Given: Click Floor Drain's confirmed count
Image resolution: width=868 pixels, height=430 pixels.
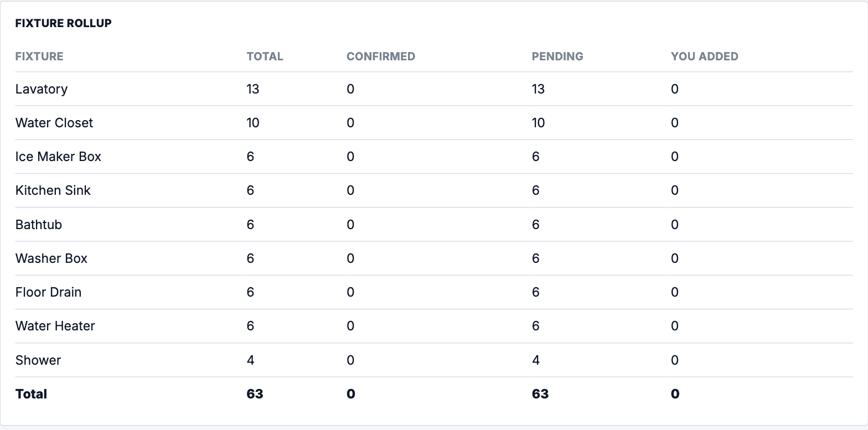Looking at the screenshot, I should (x=350, y=292).
